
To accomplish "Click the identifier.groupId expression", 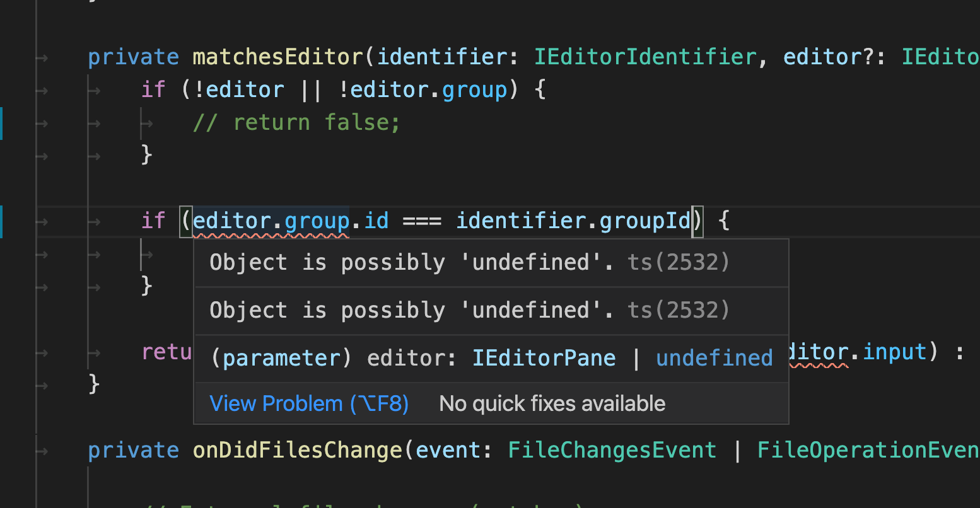I will click(x=573, y=221).
